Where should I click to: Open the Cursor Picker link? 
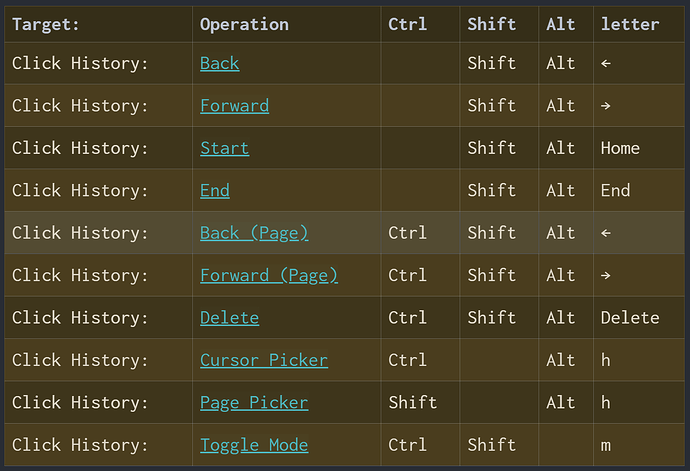(263, 360)
